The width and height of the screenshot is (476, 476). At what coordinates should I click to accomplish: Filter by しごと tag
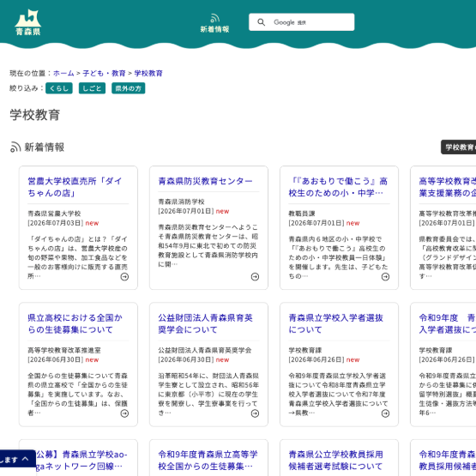(x=92, y=88)
